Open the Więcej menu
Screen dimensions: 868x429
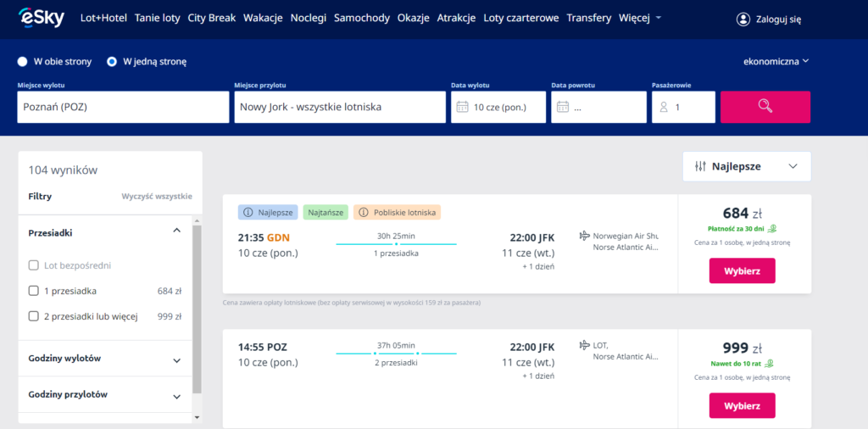[x=640, y=18]
